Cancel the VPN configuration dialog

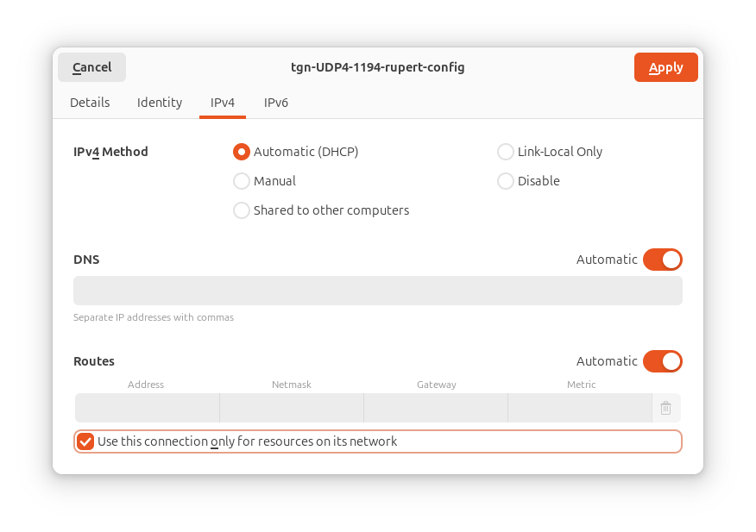click(x=91, y=67)
